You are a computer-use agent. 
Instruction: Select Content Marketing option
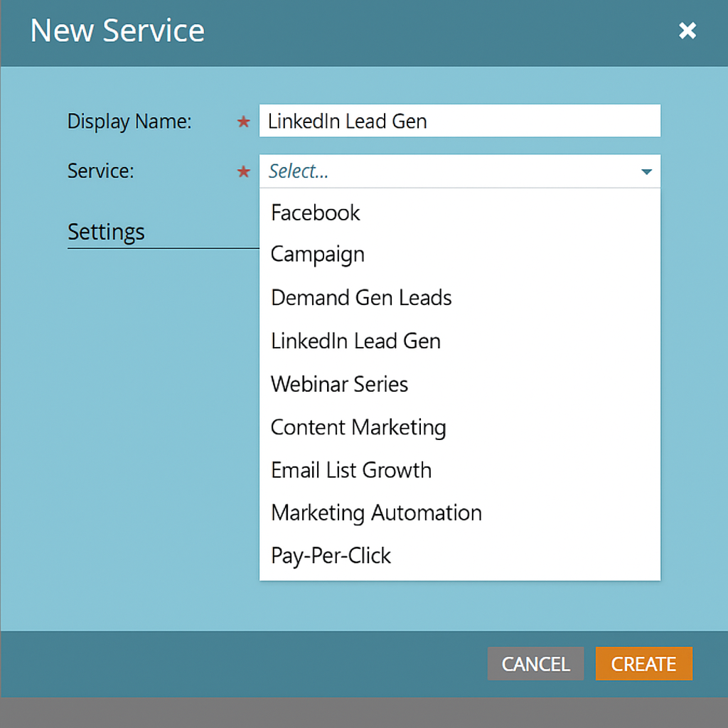(x=358, y=427)
